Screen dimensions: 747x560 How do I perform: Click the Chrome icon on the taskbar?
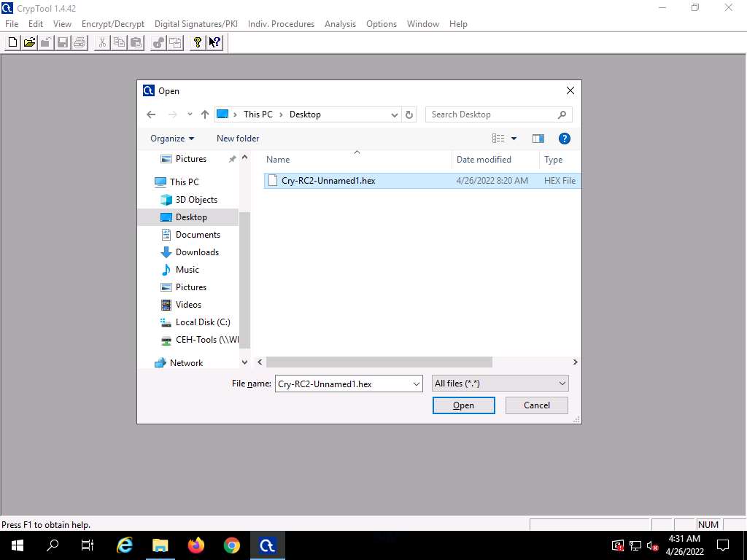(x=232, y=545)
